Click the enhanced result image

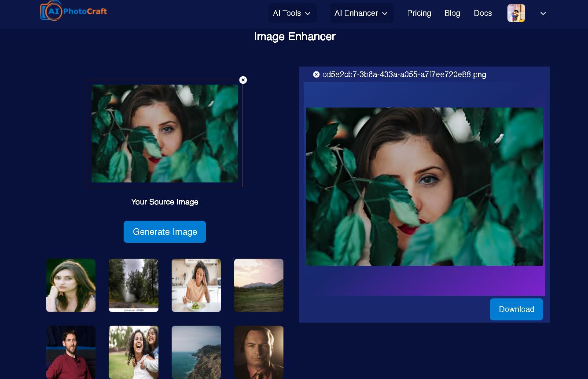(424, 186)
